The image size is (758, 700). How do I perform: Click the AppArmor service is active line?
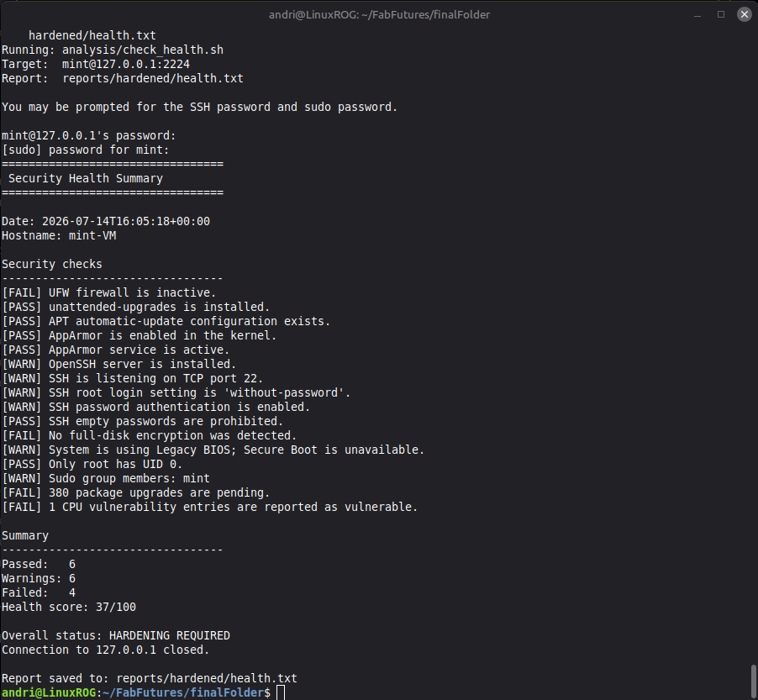(115, 350)
